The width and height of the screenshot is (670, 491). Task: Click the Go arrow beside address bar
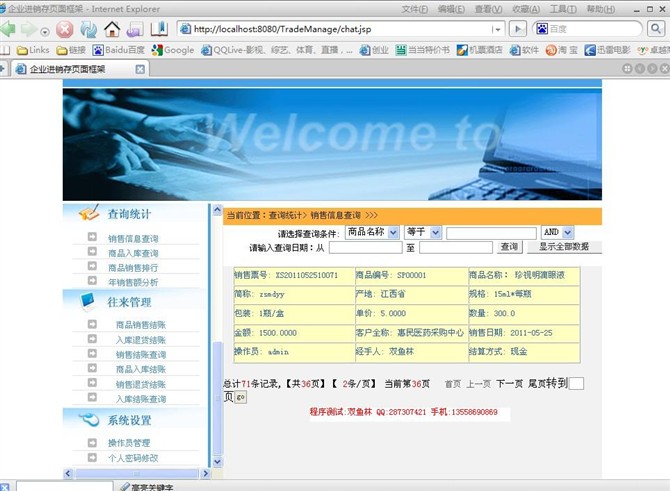pos(517,29)
